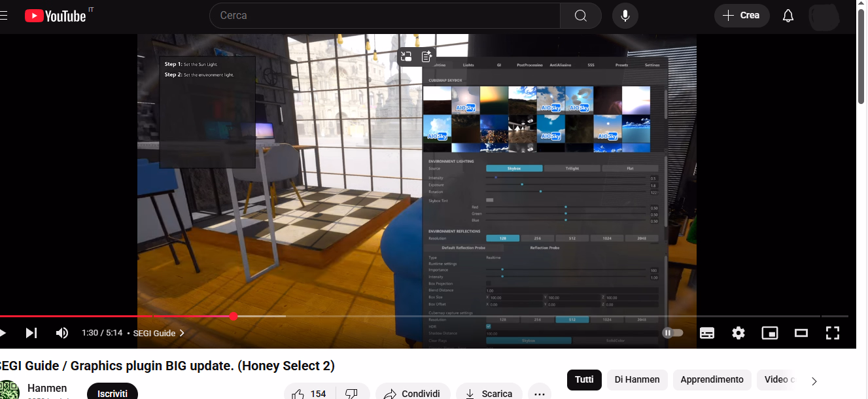Open the Hanmen channel name link

point(47,388)
